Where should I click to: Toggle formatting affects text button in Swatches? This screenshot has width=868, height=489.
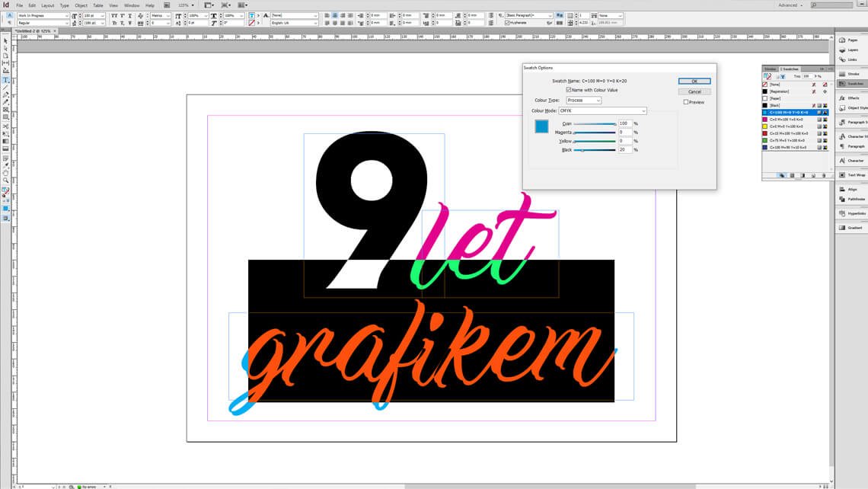(783, 76)
